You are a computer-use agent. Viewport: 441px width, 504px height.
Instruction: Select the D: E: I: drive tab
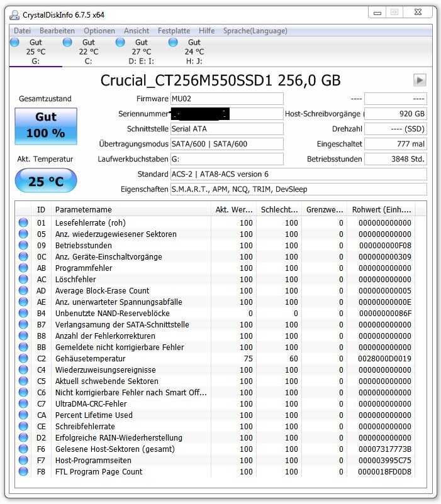(141, 52)
